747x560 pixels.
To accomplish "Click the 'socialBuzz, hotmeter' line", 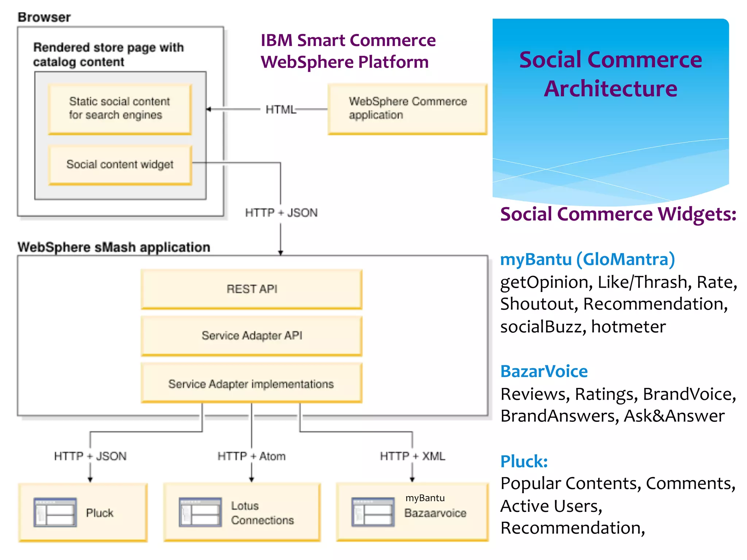I will pos(583,327).
